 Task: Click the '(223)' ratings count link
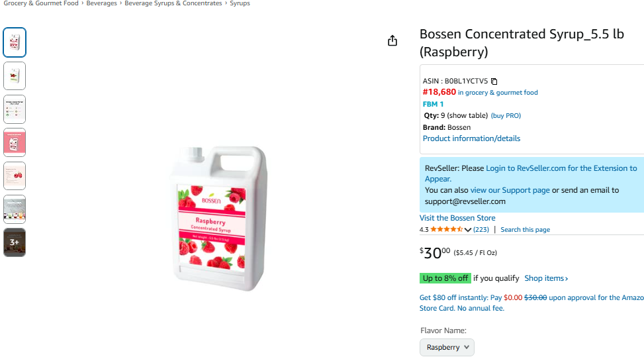pos(481,230)
